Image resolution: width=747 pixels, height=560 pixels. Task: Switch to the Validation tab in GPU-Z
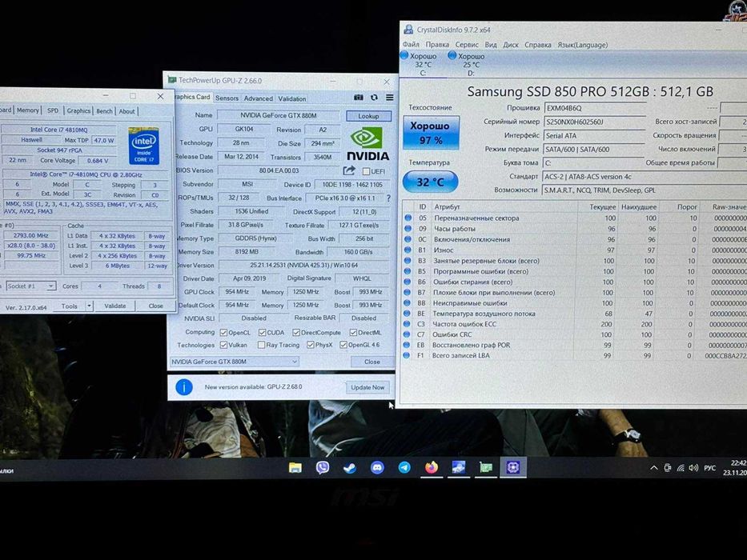pos(292,99)
